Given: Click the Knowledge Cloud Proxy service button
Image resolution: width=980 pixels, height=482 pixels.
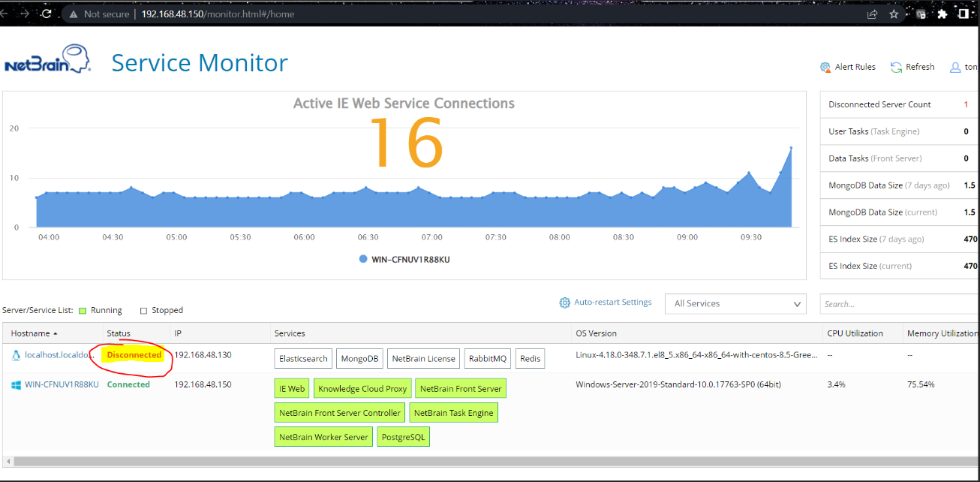Looking at the screenshot, I should (362, 388).
